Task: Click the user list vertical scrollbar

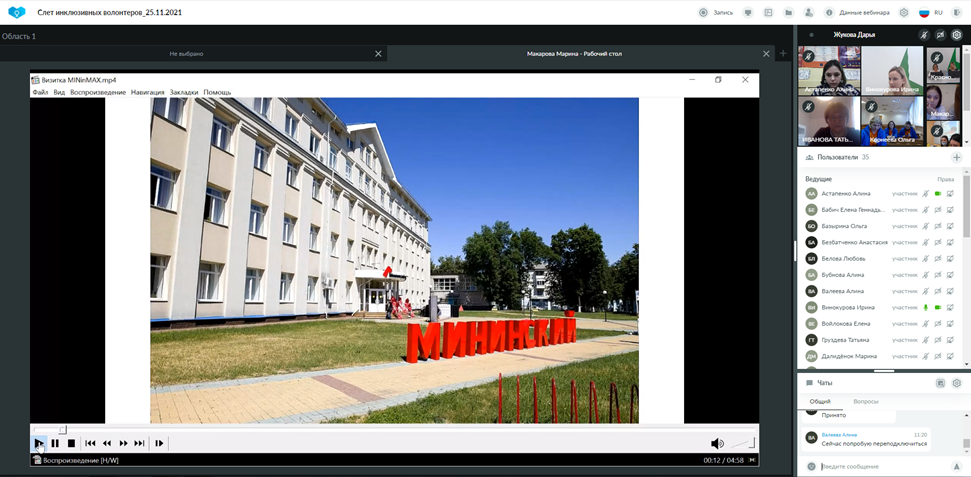Action: pos(966,205)
